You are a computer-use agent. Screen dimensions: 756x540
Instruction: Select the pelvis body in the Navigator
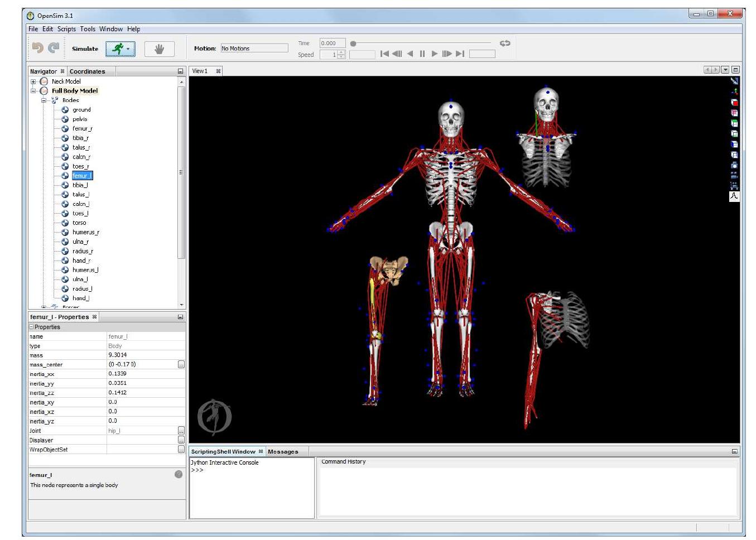coord(81,119)
